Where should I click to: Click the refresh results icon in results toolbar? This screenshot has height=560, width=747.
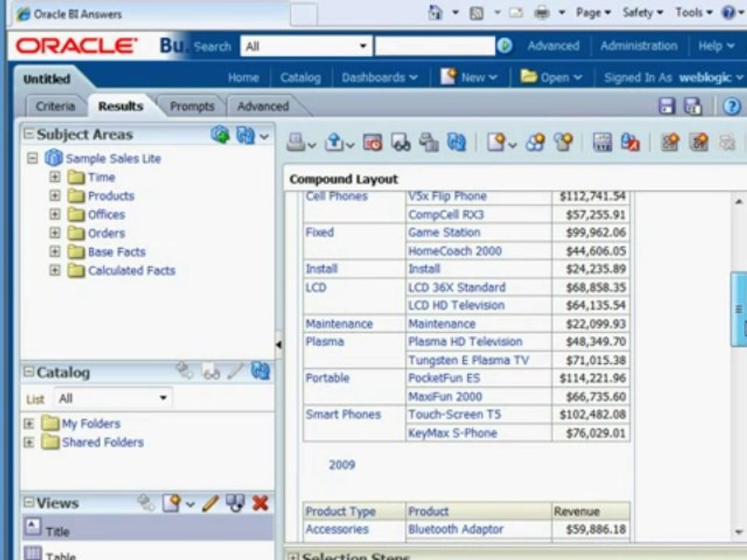pos(457,142)
